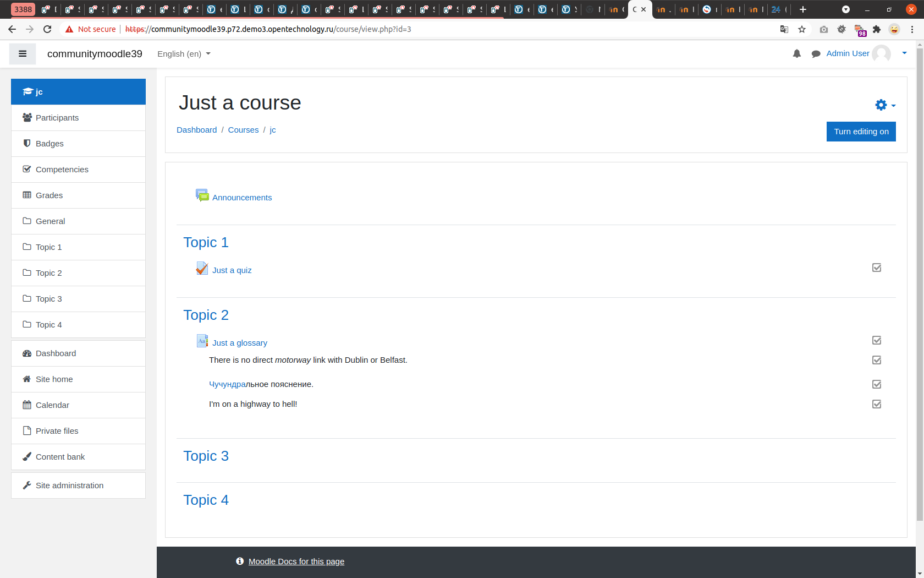The height and width of the screenshot is (578, 924).
Task: Open a new browser tab with plus
Action: click(x=803, y=9)
